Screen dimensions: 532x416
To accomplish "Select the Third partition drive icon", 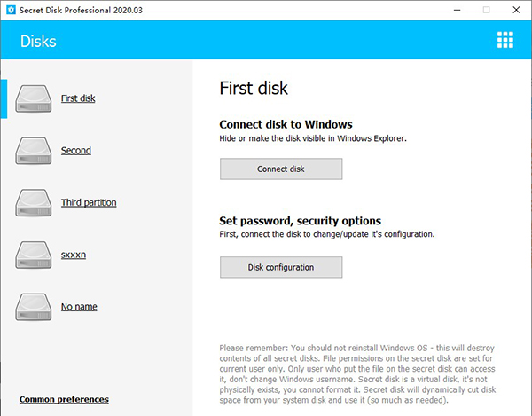I will 35,202.
